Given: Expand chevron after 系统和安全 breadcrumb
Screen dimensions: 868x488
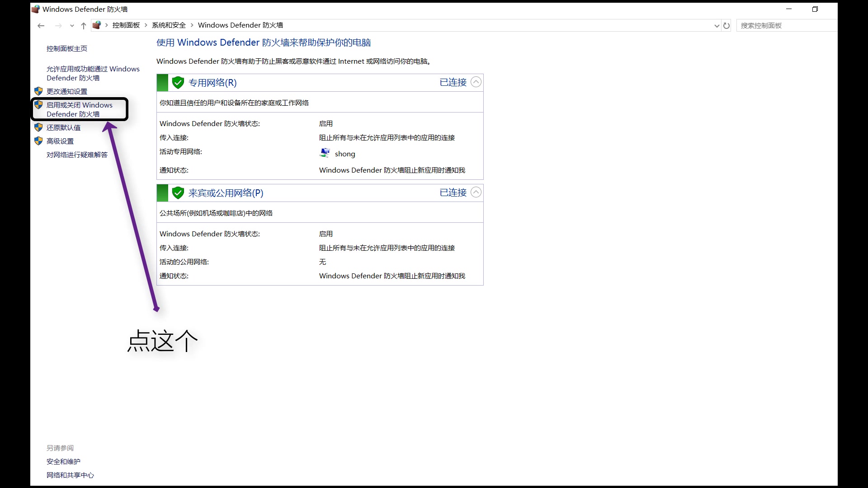Looking at the screenshot, I should [x=192, y=25].
